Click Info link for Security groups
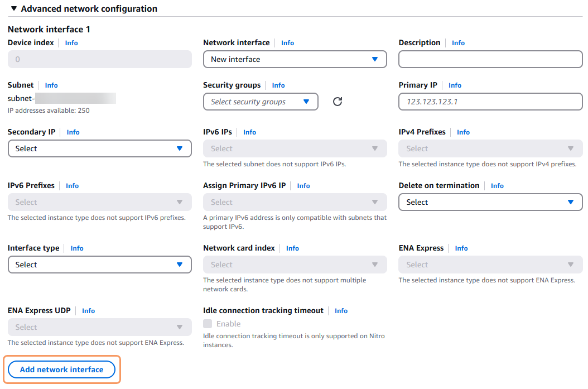588x389 pixels. [278, 85]
